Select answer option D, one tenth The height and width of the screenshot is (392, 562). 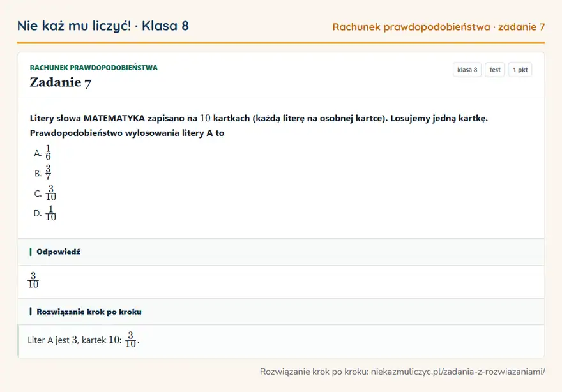pos(45,213)
